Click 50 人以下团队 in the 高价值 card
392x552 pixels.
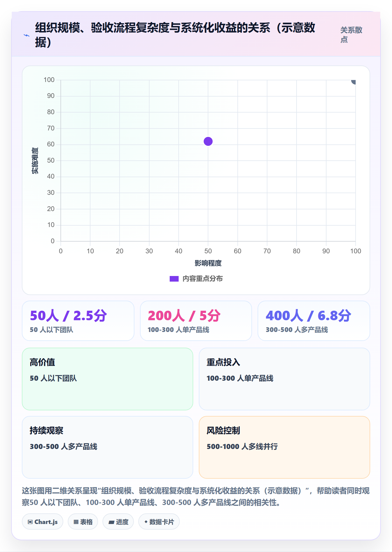coord(53,378)
